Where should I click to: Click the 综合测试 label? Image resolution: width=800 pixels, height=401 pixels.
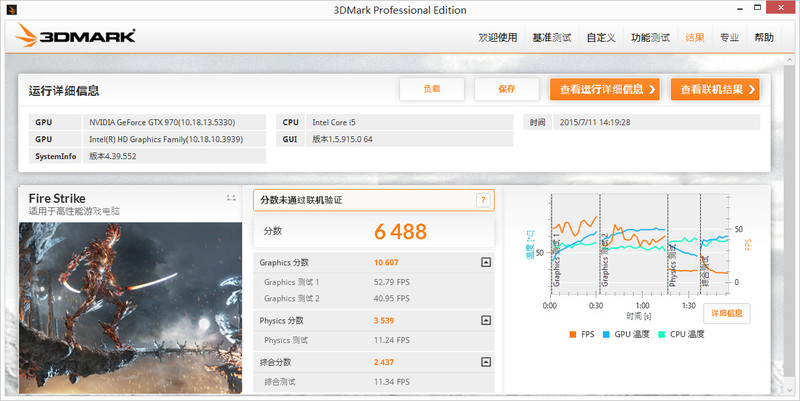click(280, 382)
